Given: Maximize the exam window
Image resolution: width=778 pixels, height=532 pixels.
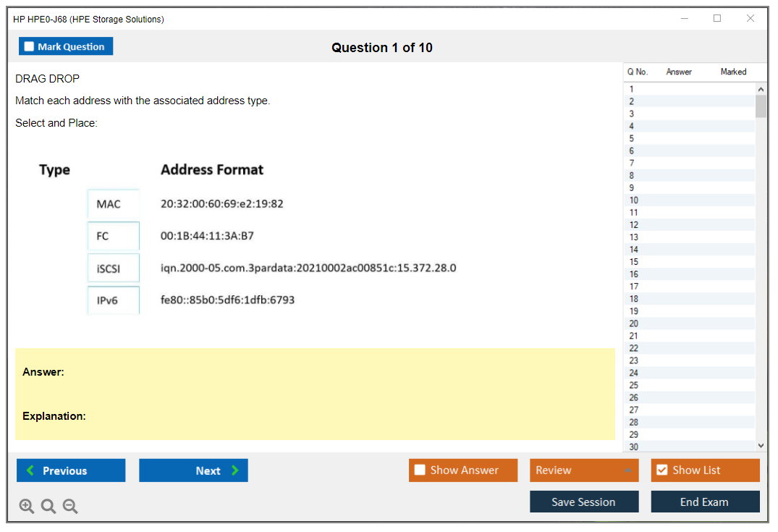Looking at the screenshot, I should 717,19.
